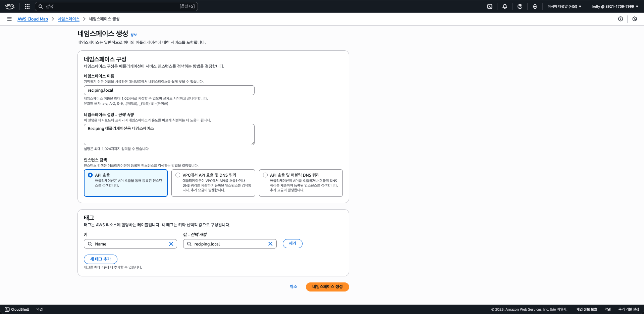The width and height of the screenshot is (644, 314).
Task: Clear the tag value reciping.local field
Action: tap(270, 244)
